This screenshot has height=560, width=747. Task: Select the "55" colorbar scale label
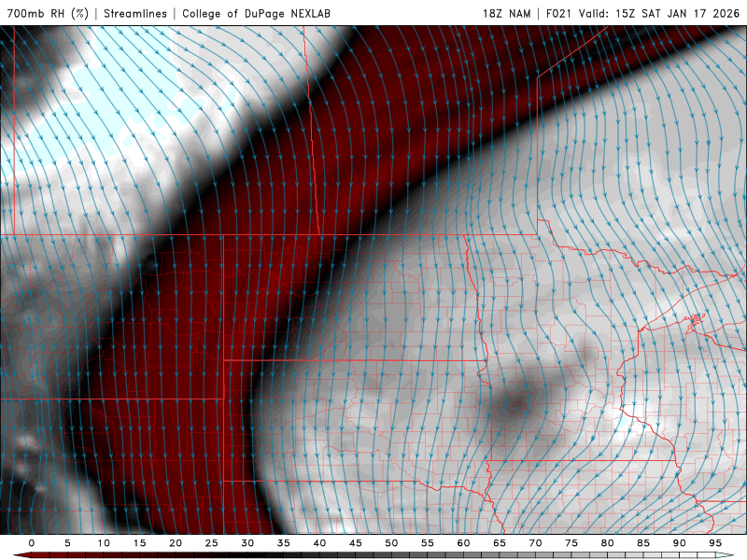pos(428,543)
